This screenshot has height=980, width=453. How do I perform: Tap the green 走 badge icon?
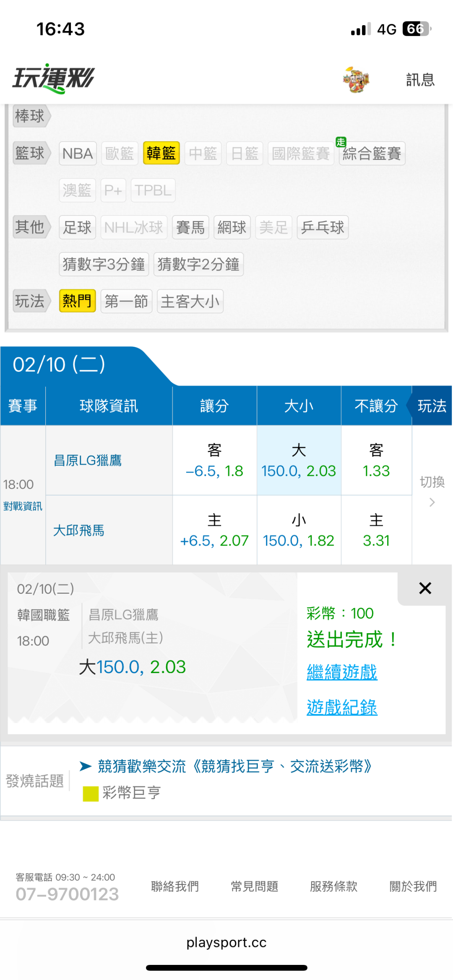341,142
